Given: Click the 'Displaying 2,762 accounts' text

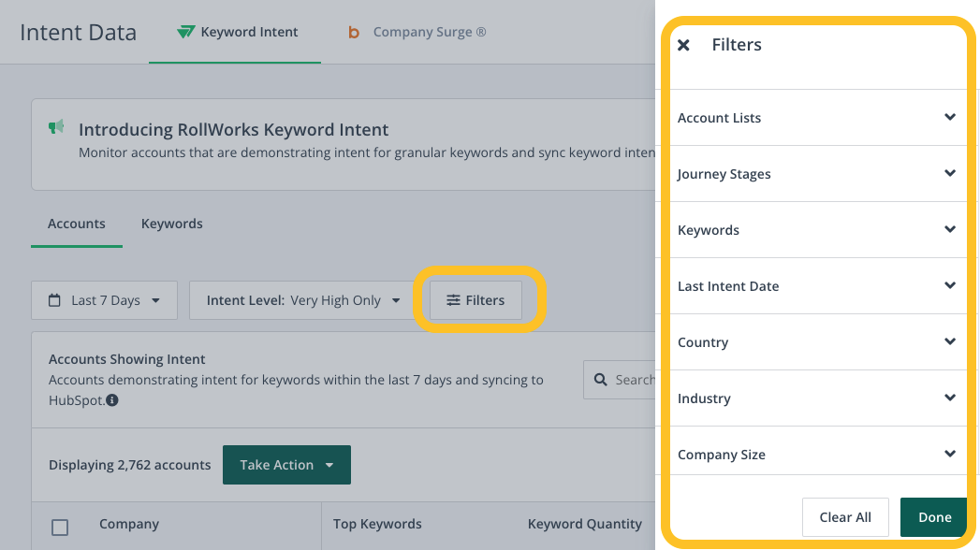Looking at the screenshot, I should point(129,465).
